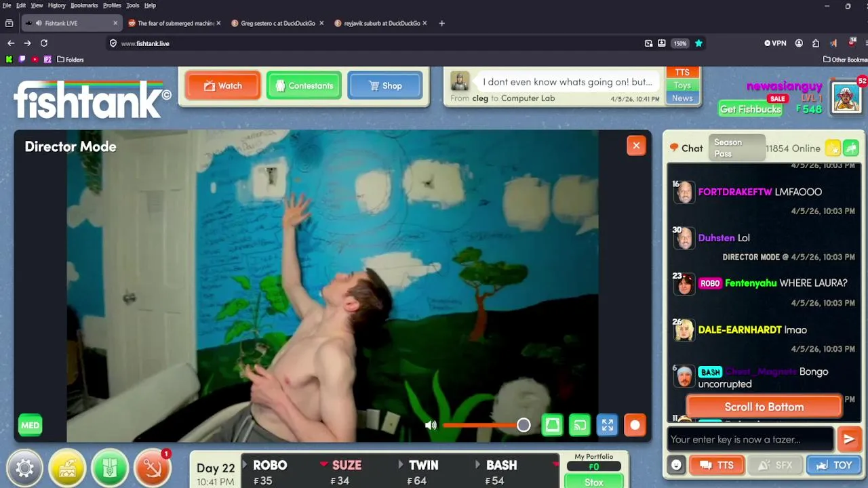
Task: Cast the stream using the cast icon
Action: point(580,425)
